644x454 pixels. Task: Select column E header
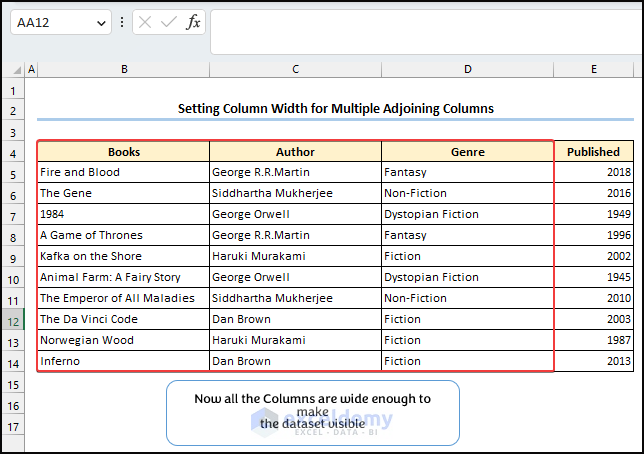coord(593,69)
